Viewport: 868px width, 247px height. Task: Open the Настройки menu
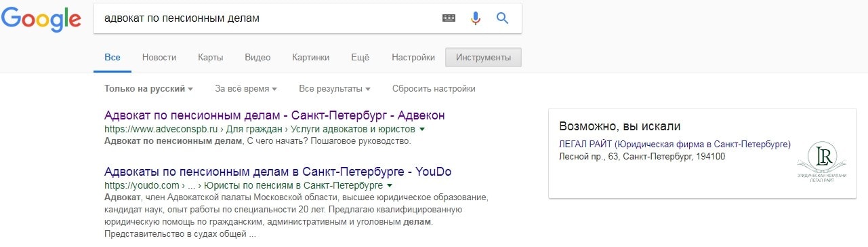point(413,58)
